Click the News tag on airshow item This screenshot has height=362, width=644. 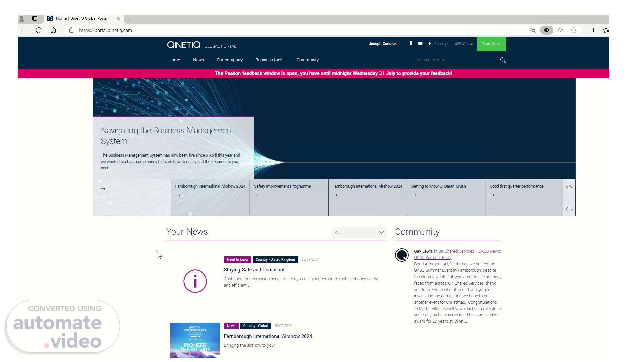[x=231, y=326]
